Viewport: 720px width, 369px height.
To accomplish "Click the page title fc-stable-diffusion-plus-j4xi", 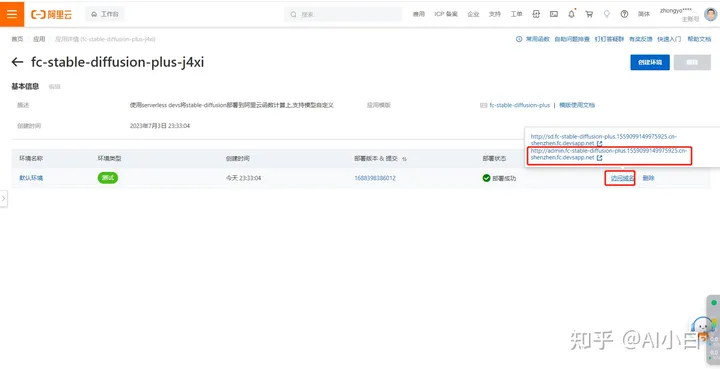I will tap(118, 62).
